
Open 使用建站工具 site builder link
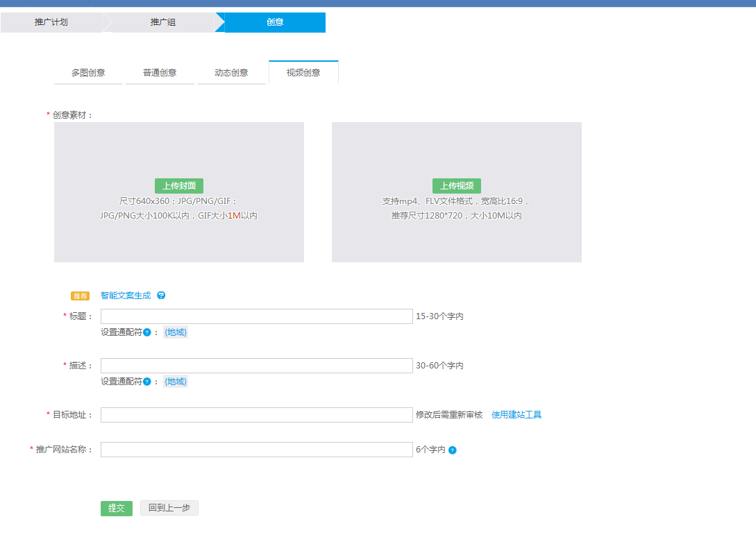click(516, 414)
